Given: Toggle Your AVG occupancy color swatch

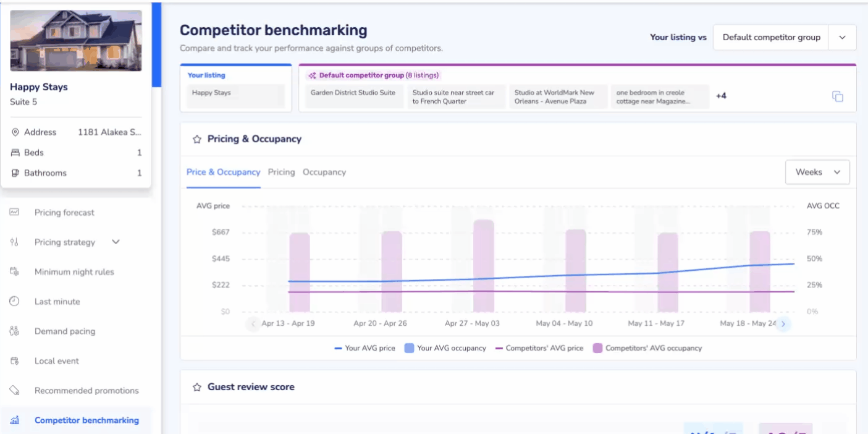Looking at the screenshot, I should [x=409, y=348].
